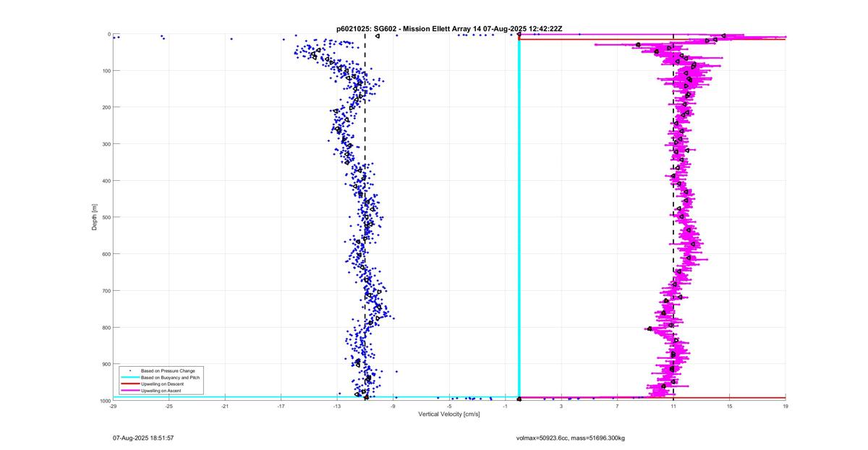The image size is (868, 450).
Task: Click the x-axis tick label '-5'
Action: tap(449, 407)
